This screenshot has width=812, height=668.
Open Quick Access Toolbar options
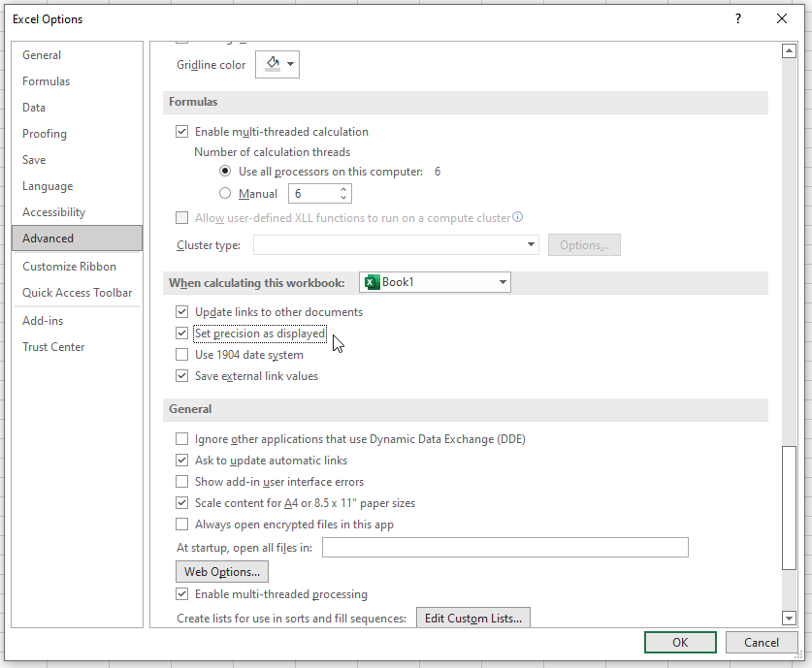(78, 293)
